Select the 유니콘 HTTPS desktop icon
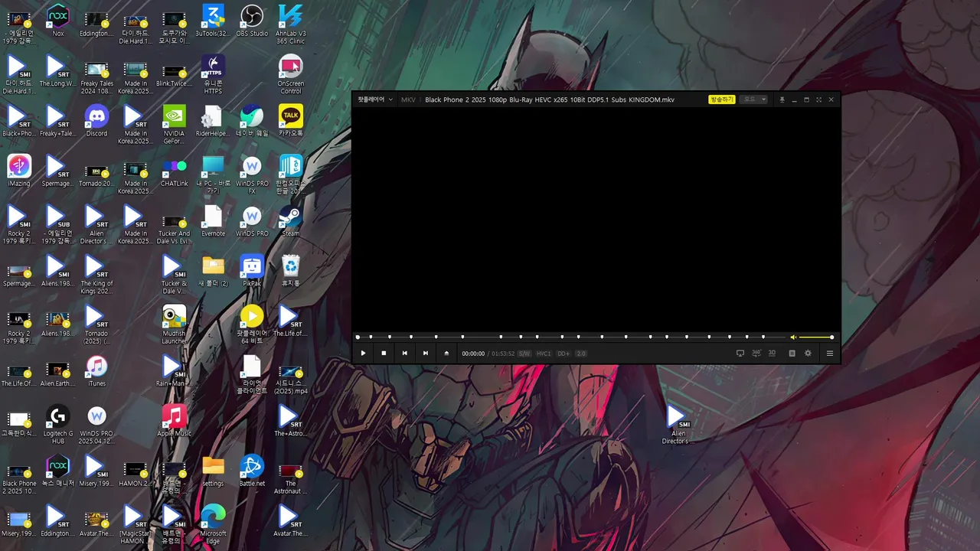 pyautogui.click(x=213, y=74)
